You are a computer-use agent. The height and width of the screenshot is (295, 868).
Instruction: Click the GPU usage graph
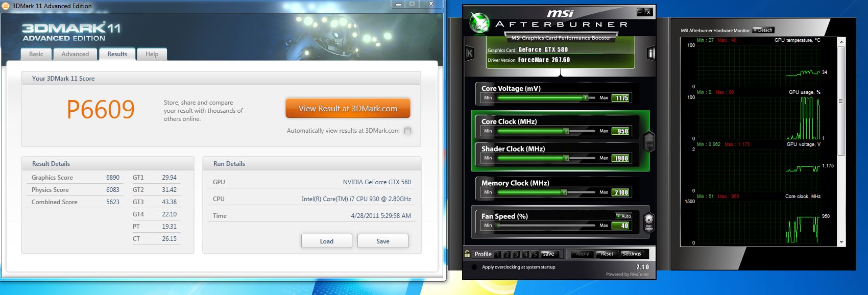pyautogui.click(x=758, y=117)
